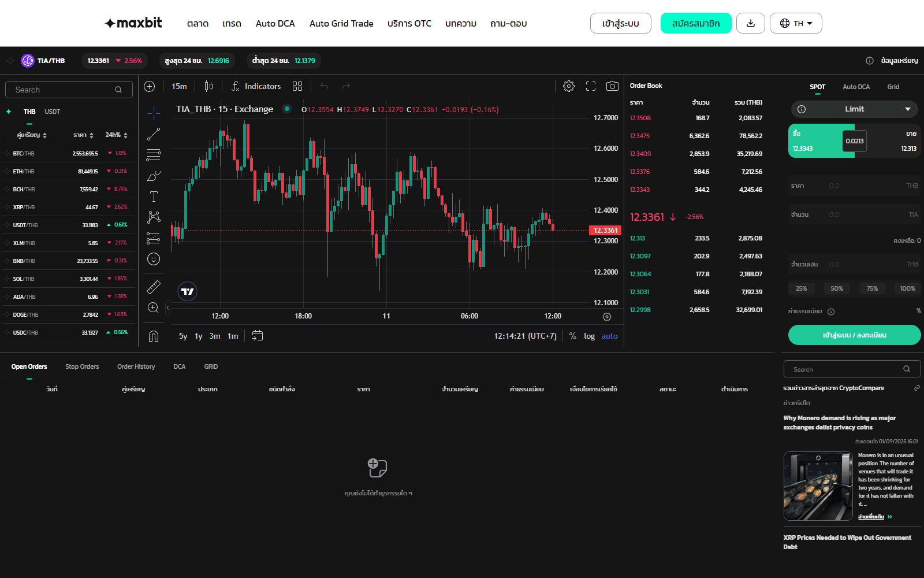Click the coin pair Search field
924x578 pixels.
69,90
